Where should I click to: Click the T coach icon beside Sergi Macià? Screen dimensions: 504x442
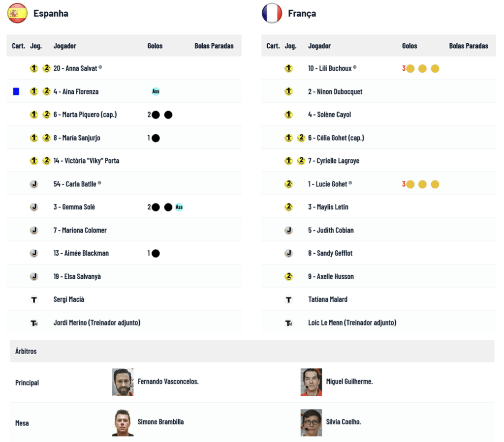34,299
